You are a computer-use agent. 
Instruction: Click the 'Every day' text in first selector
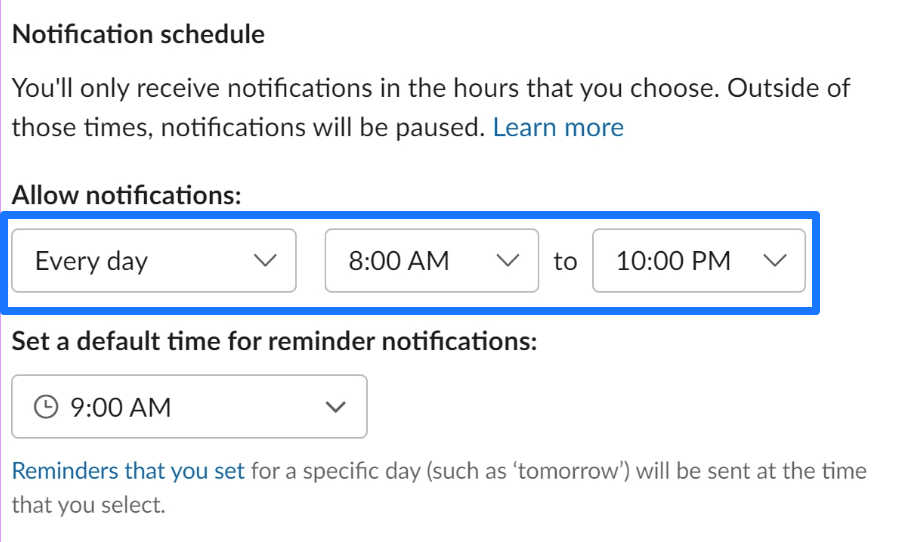tap(91, 262)
